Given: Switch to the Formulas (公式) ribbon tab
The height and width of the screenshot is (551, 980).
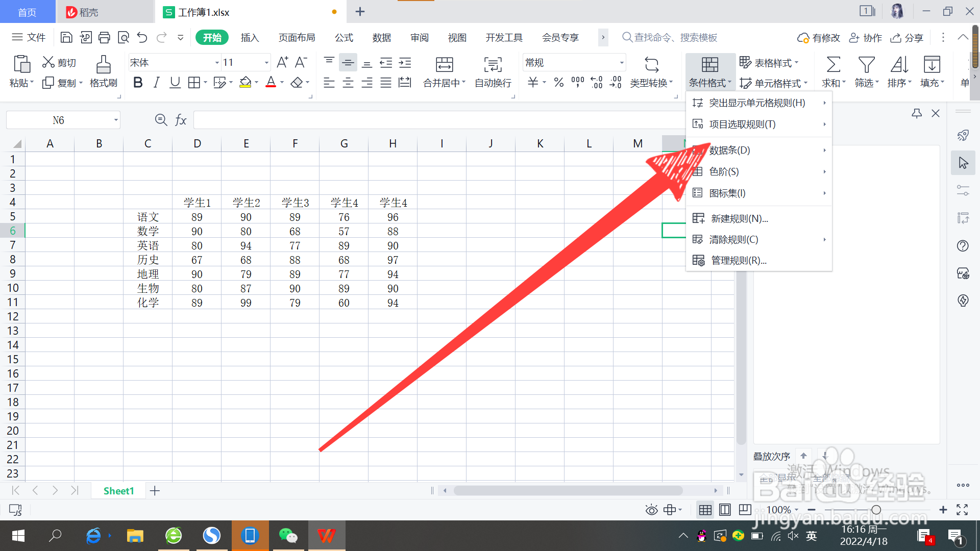Looking at the screenshot, I should [x=344, y=38].
